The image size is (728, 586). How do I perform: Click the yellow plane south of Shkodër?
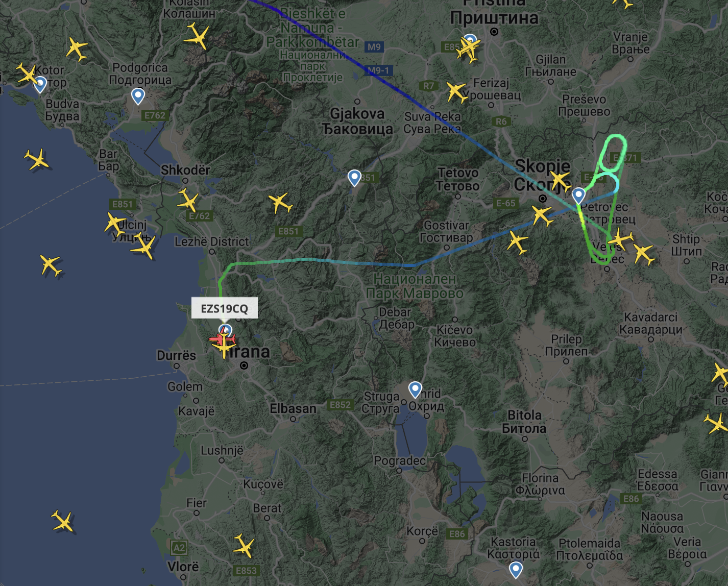[188, 200]
